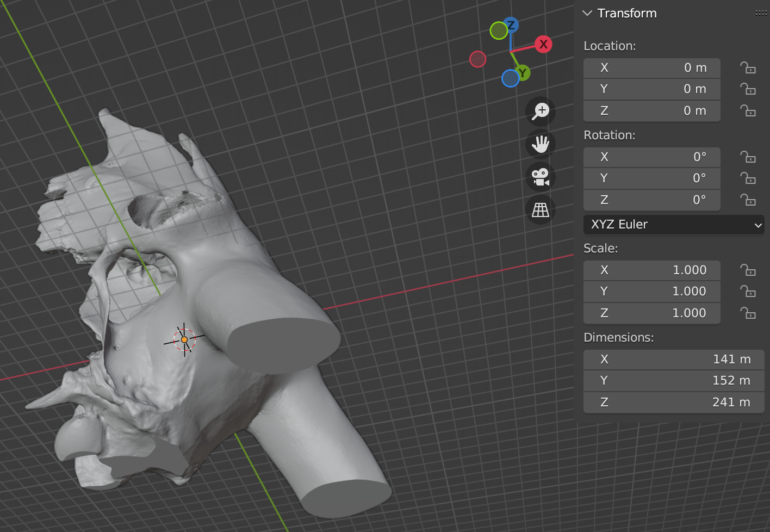Click the Dimensions Z field showing 241 m
Image resolution: width=770 pixels, height=532 pixels.
674,403
